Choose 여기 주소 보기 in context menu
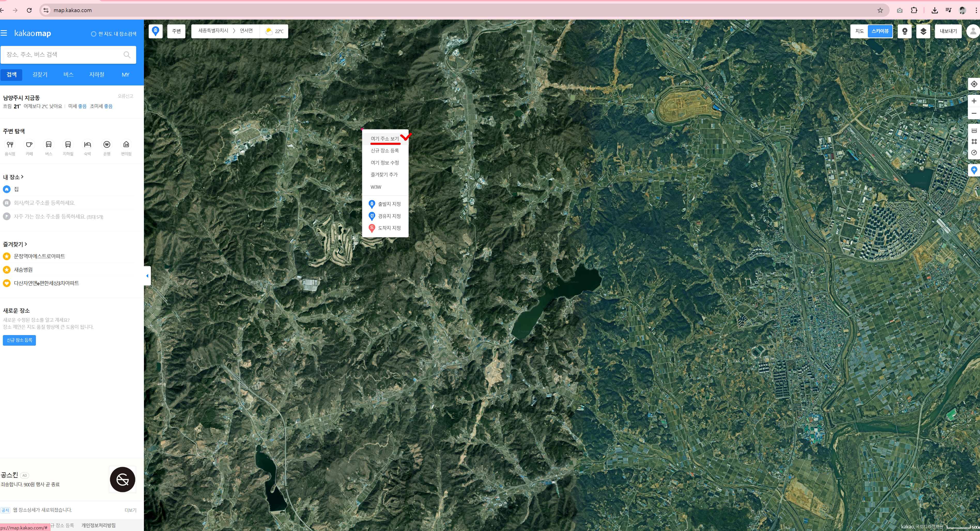Screen dimensions: 980x531 (384, 139)
